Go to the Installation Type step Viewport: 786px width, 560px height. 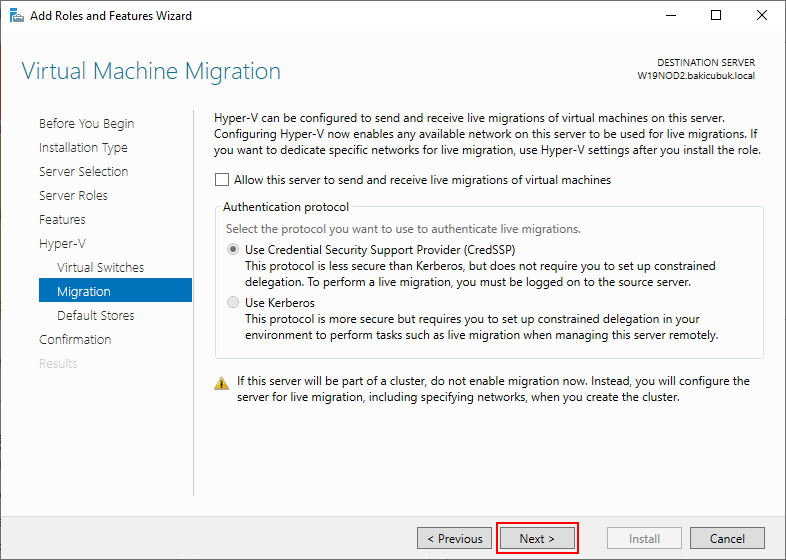tap(83, 147)
